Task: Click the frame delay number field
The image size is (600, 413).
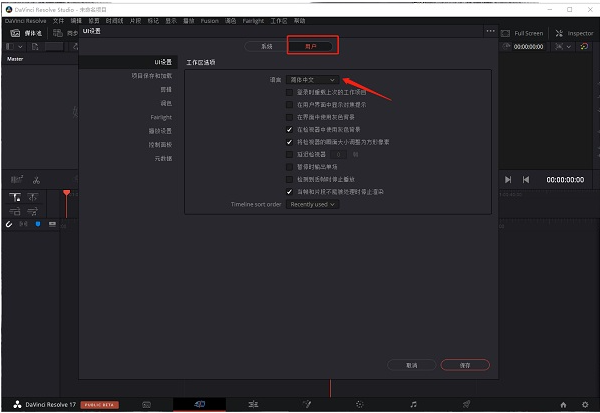Action: coord(338,154)
